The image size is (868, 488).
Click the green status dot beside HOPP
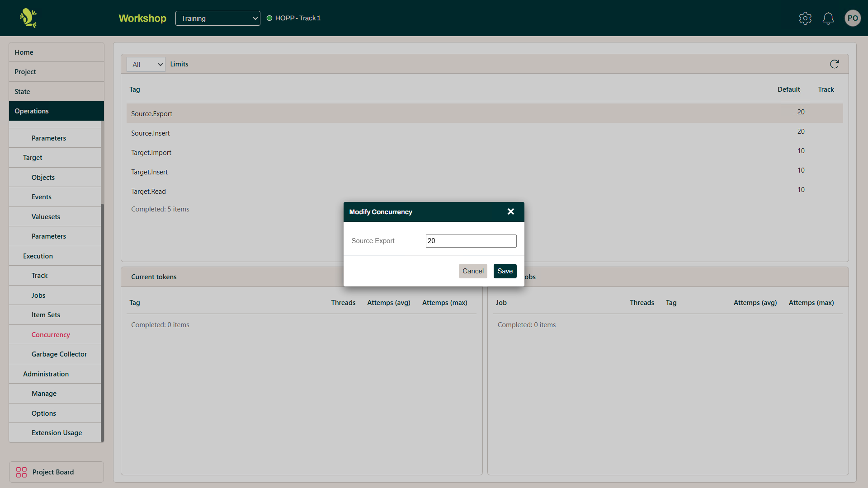(x=270, y=18)
